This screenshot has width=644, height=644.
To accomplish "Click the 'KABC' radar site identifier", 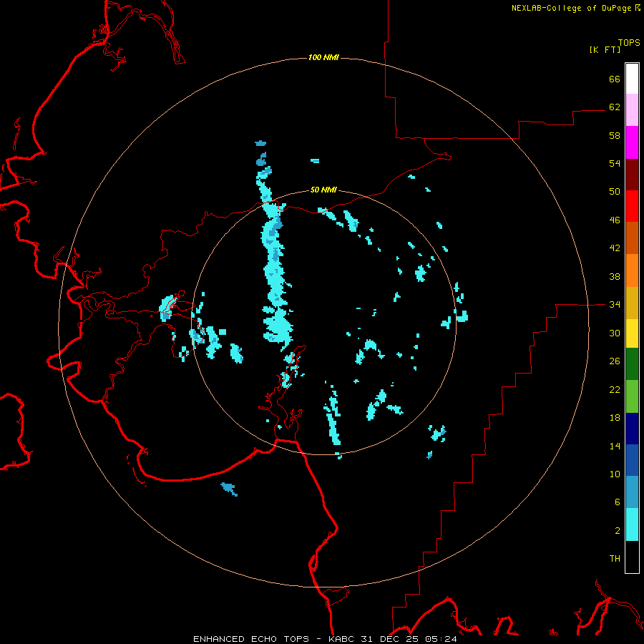I will pos(342,639).
